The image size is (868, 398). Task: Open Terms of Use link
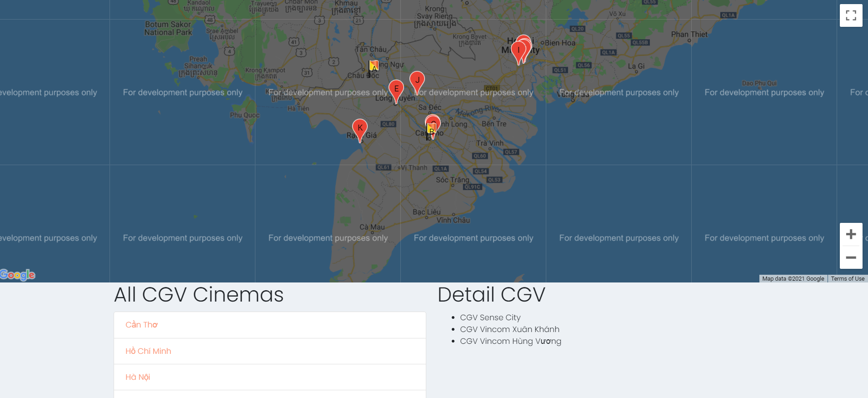click(848, 279)
